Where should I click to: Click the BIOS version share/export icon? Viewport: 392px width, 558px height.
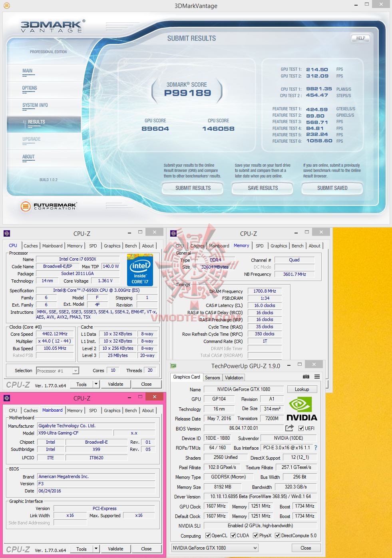[x=289, y=428]
